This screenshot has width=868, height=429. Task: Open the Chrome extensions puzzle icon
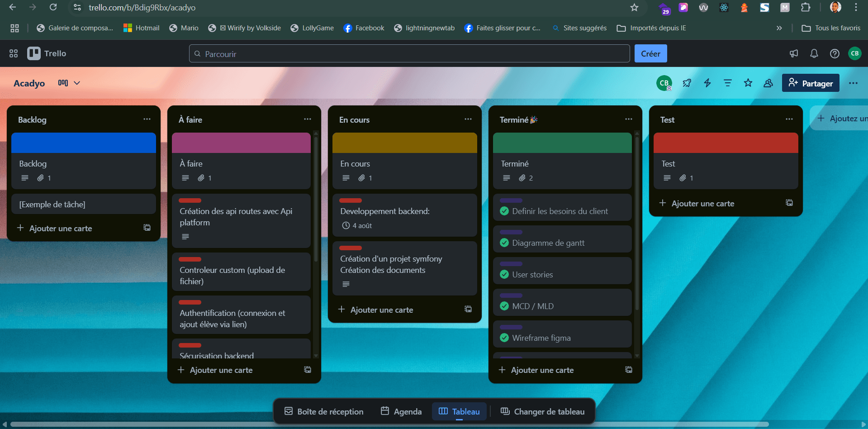click(806, 7)
